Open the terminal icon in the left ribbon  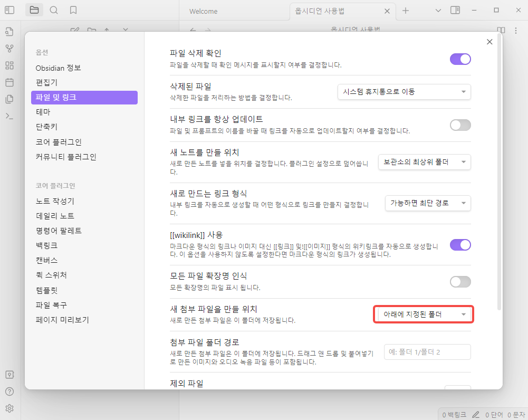tap(9, 116)
